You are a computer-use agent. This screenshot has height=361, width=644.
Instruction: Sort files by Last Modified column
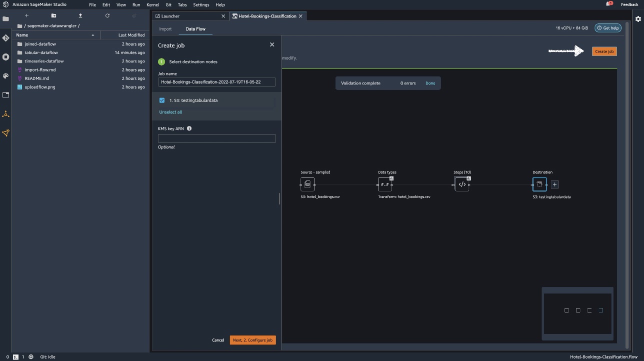(124, 35)
